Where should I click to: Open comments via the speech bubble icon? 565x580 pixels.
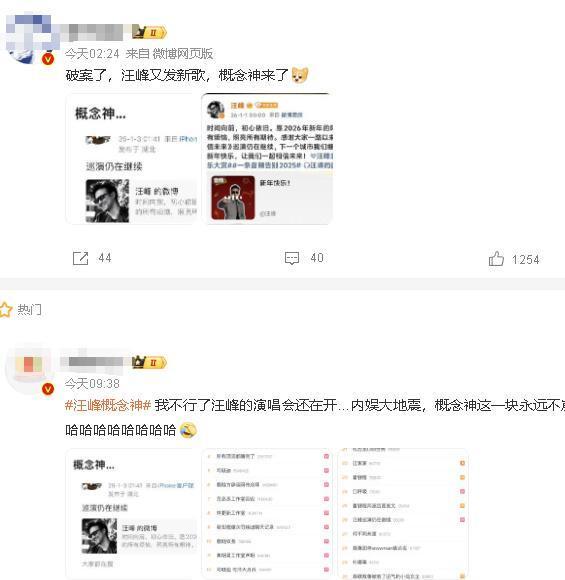[292, 258]
